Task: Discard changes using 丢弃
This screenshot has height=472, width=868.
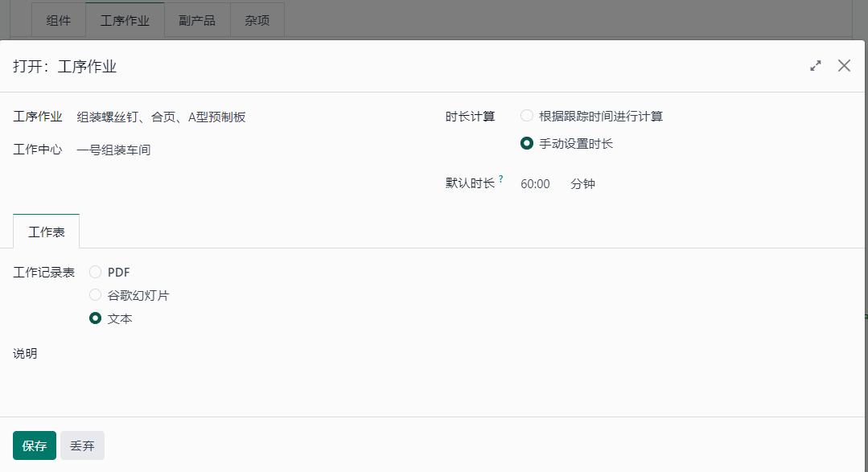Action: (82, 445)
